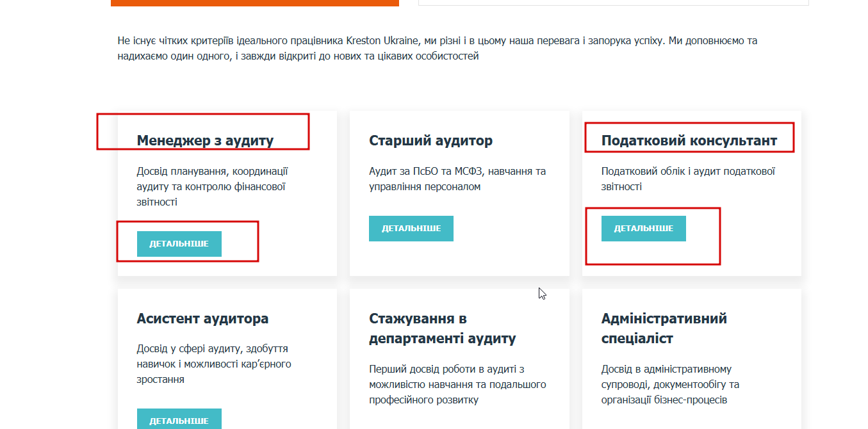Click description 'Аудит за ПсБО та МСФЗ'

[x=457, y=179]
